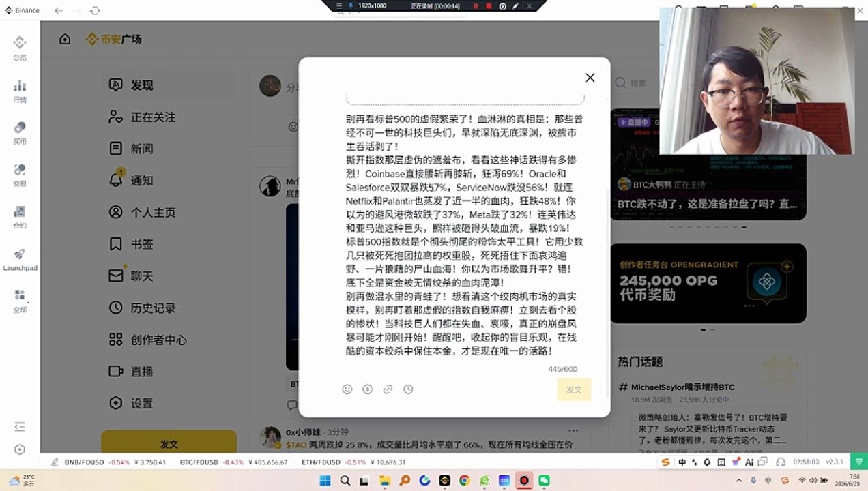Viewport: 868px width, 491px height.
Task: Open 0x小师妹's profile avatar
Action: point(270,437)
